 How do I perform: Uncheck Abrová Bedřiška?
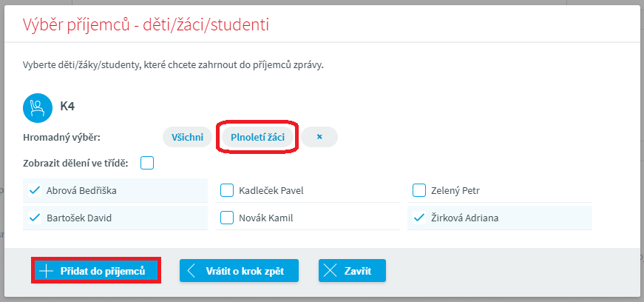[34, 190]
